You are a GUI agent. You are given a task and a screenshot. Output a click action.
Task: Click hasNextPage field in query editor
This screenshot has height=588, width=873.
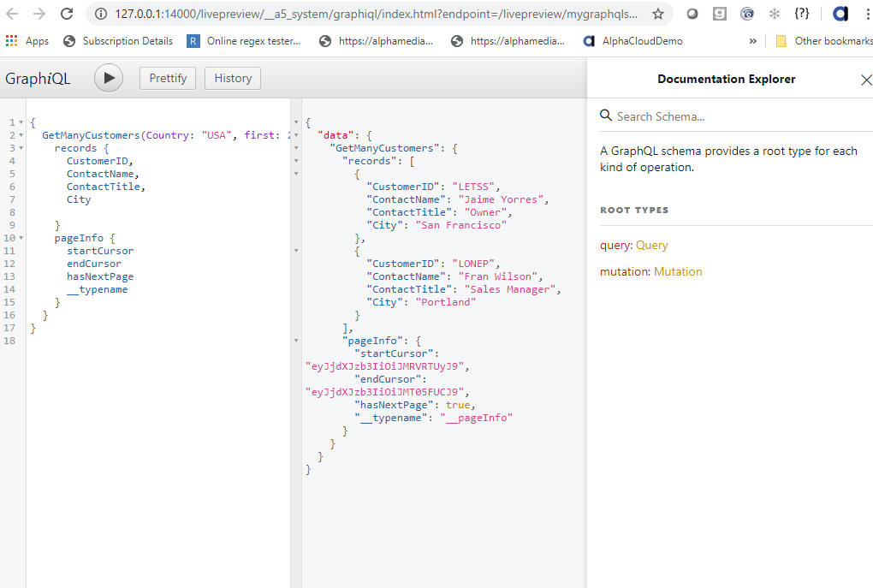(x=100, y=276)
